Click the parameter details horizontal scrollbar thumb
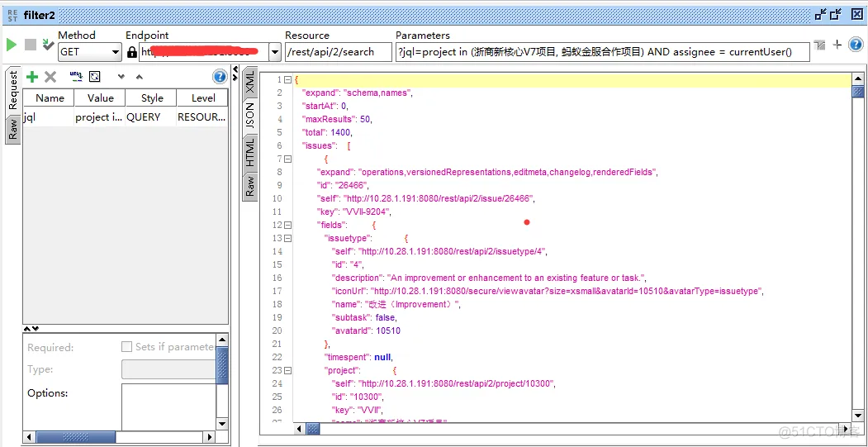Screen dimensions: 868x447 [76, 437]
